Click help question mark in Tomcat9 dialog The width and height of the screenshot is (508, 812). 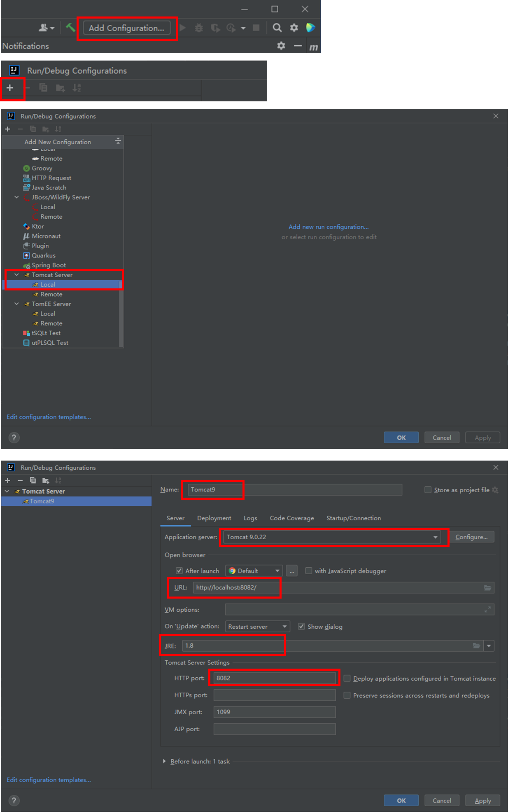[14, 800]
